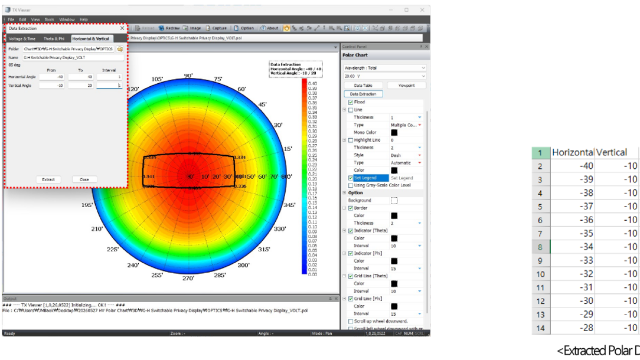The height and width of the screenshot is (360, 640).
Task: Click the Data Extraction button in Control Panel
Action: pyautogui.click(x=363, y=94)
